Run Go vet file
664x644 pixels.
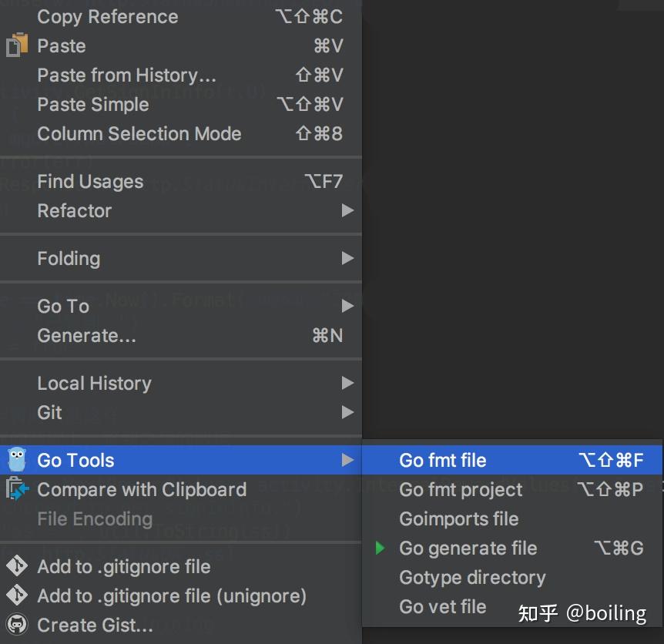tap(442, 607)
